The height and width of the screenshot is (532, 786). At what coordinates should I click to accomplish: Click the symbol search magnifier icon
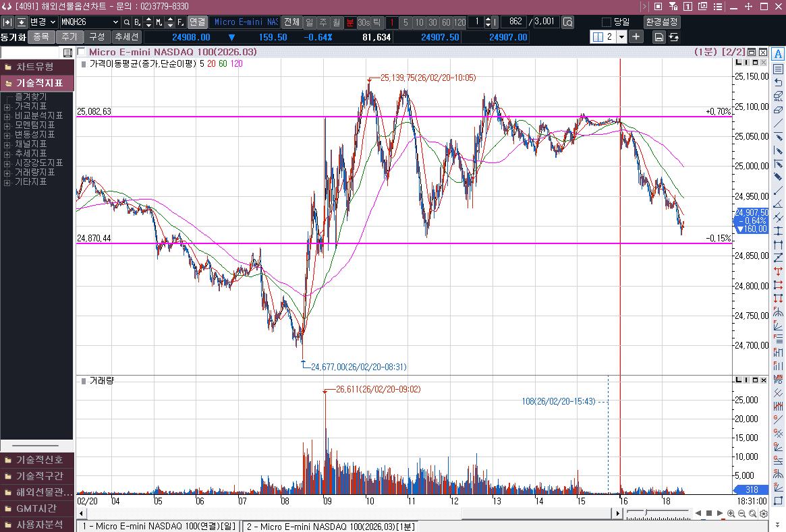click(126, 22)
